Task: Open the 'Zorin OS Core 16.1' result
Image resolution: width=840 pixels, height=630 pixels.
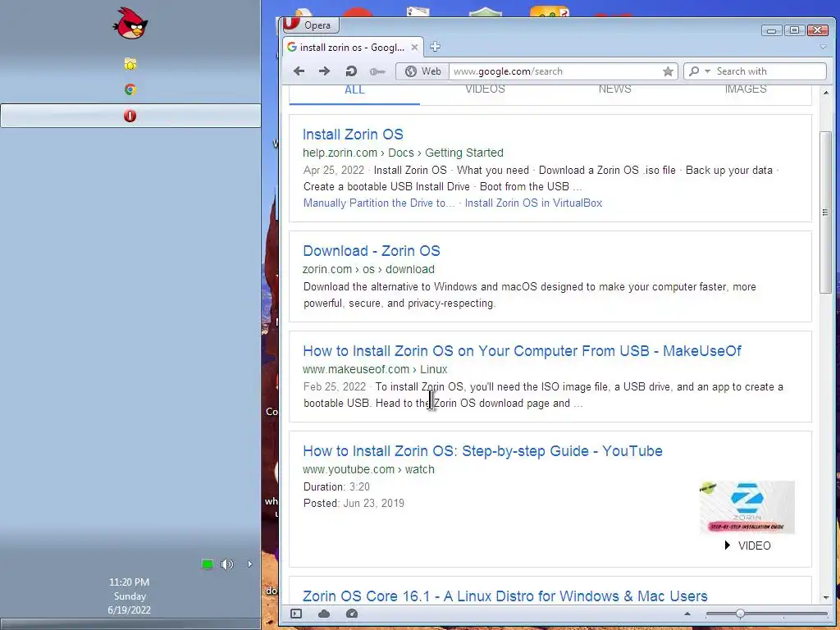Action: (505, 596)
